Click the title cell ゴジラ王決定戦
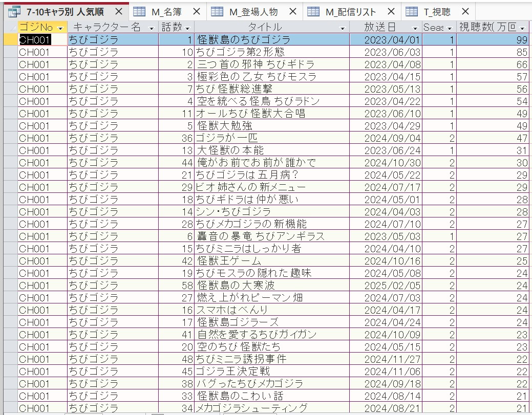The height and width of the screenshot is (415, 532). pos(272,372)
